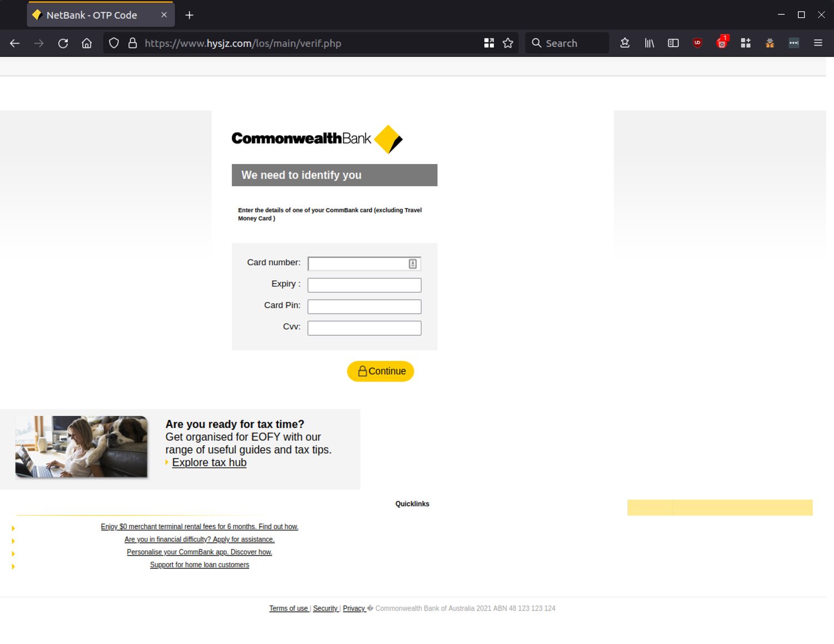Image resolution: width=834 pixels, height=644 pixels.
Task: Click the extension icon with red notification badge
Action: tap(721, 43)
